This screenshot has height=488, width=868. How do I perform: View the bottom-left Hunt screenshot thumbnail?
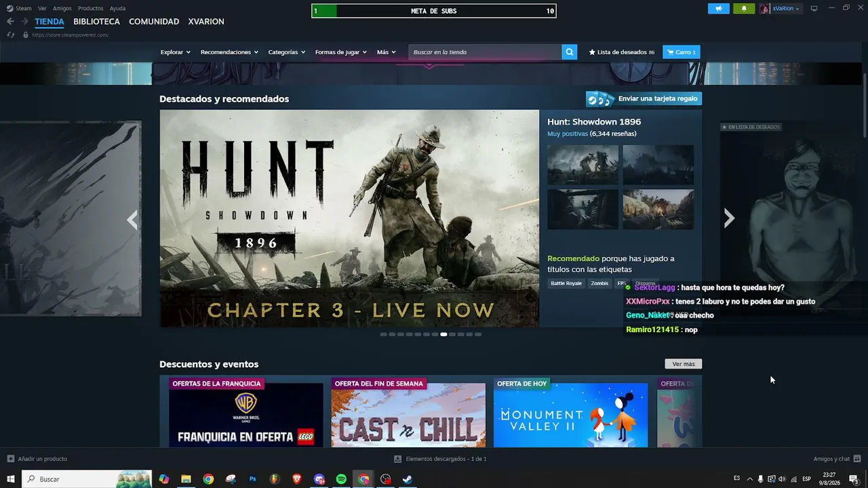pos(583,209)
